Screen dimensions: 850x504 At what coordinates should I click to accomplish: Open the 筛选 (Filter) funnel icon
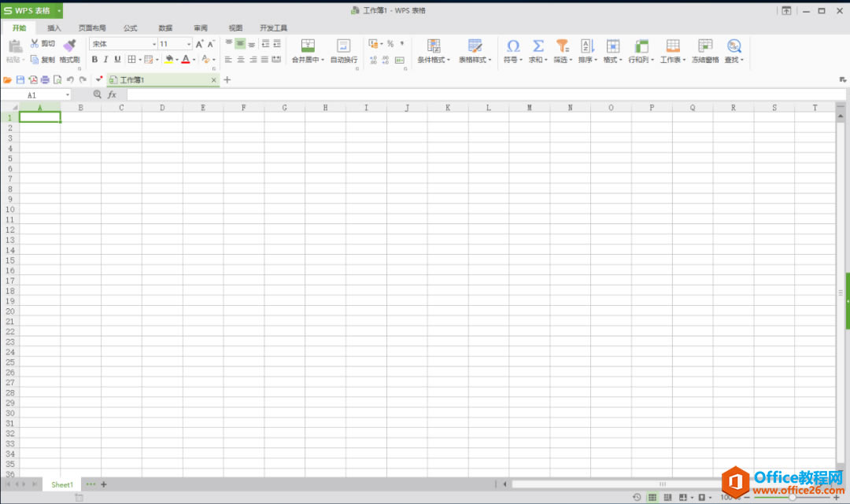[x=561, y=46]
